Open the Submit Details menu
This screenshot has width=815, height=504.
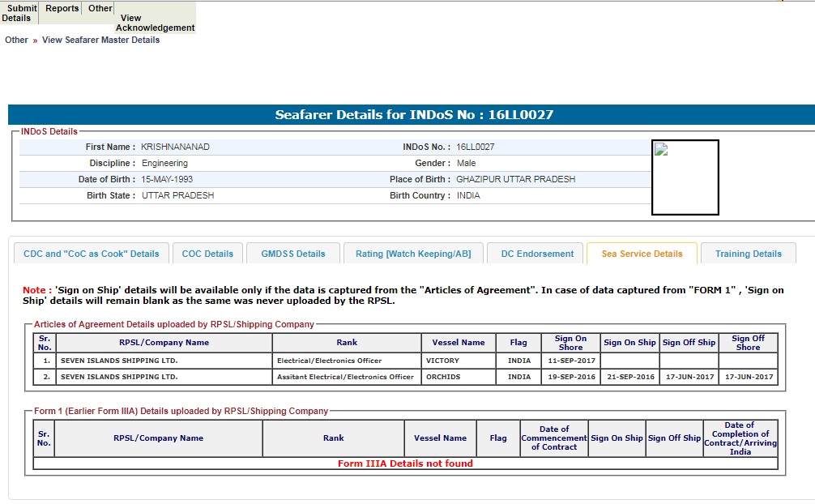pyautogui.click(x=19, y=13)
